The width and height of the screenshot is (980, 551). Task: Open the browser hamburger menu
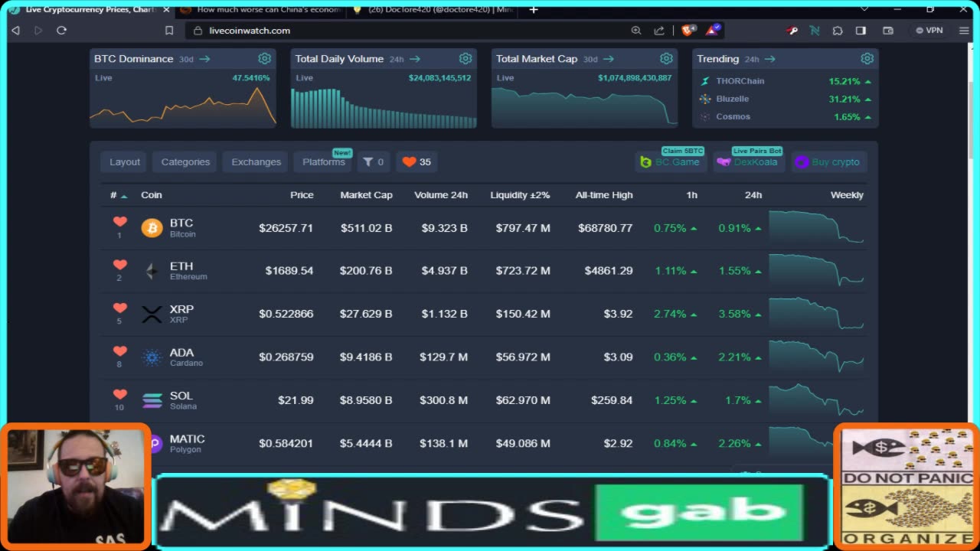[x=964, y=31]
